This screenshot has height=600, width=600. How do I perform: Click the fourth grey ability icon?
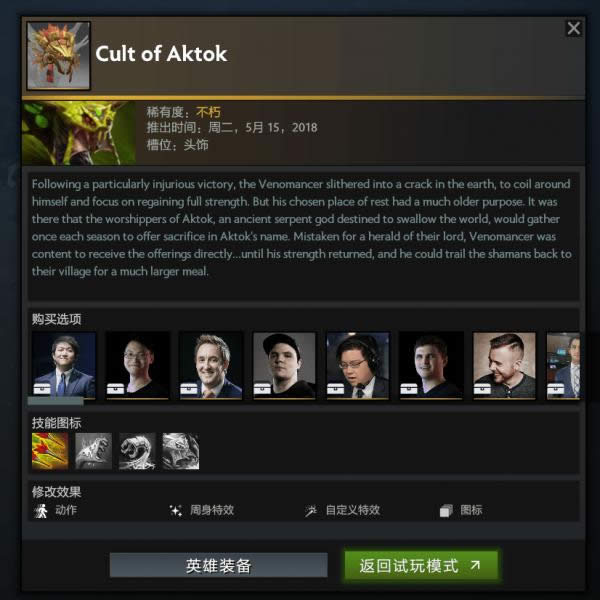[x=181, y=451]
